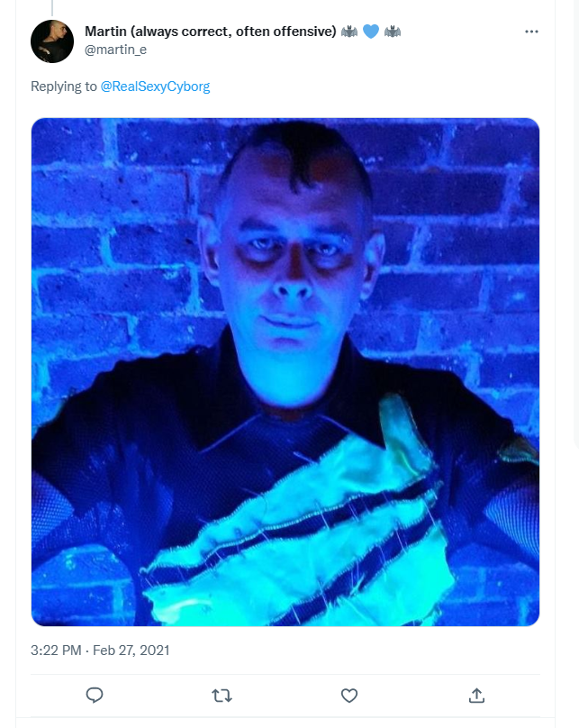Click the last bat emoji after the name

tap(393, 32)
